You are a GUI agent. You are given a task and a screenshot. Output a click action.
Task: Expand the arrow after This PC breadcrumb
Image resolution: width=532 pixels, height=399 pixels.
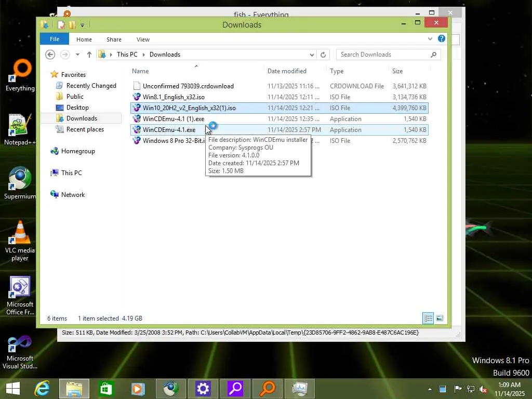coord(143,55)
